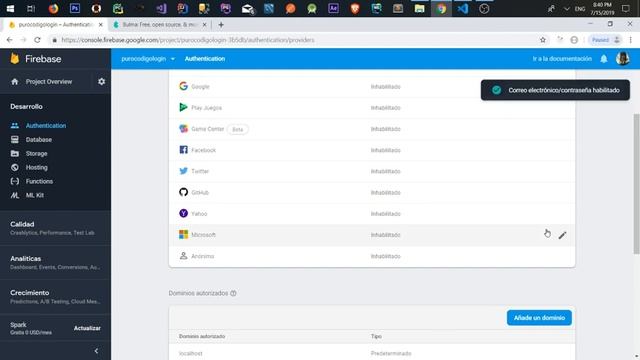Click the Firebase logo icon

pyautogui.click(x=15, y=59)
